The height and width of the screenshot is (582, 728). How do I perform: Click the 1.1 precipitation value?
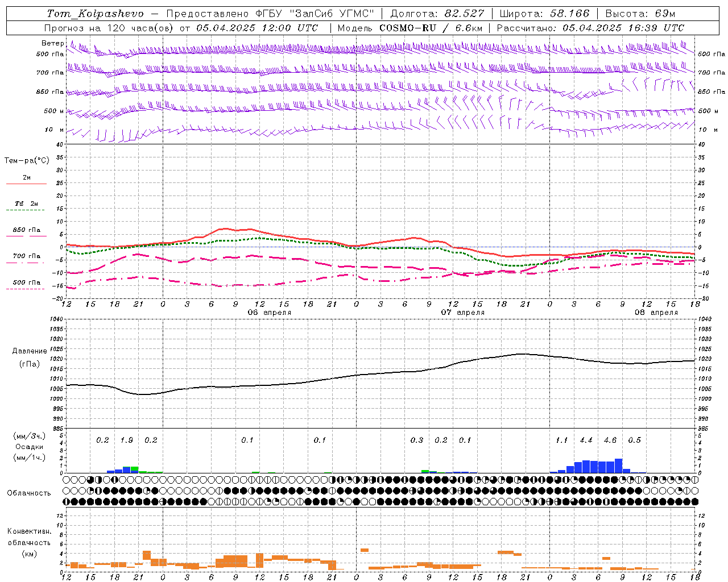pyautogui.click(x=561, y=440)
